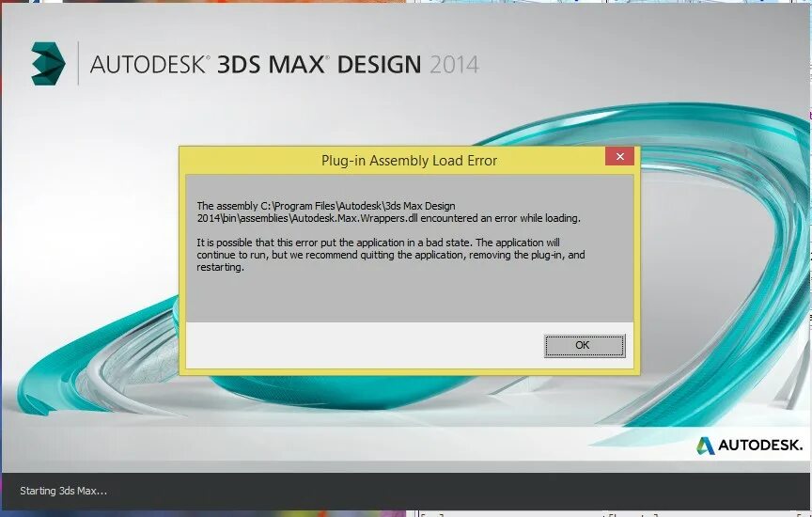Screen dimensions: 812x517
Task: Click the 'It is possible that this error' paragraph
Action: point(391,255)
